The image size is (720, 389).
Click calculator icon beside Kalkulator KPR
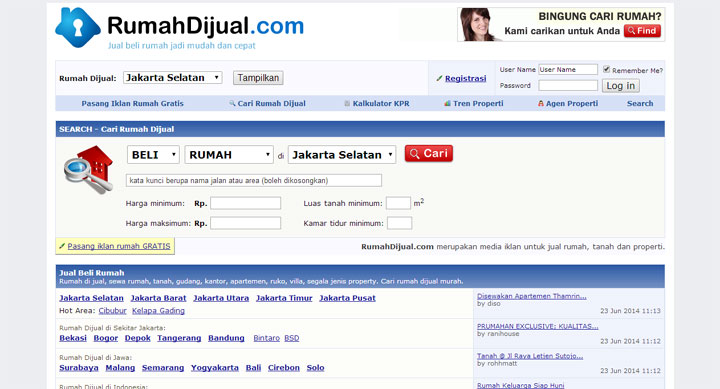coord(347,103)
